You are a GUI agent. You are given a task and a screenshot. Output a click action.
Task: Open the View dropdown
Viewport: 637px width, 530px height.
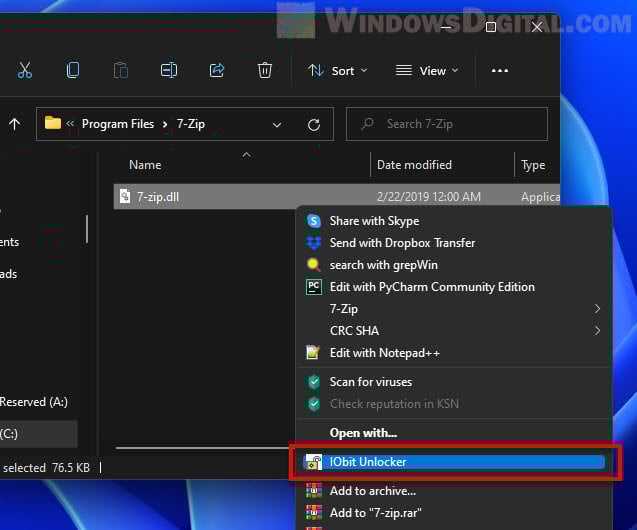pyautogui.click(x=427, y=71)
